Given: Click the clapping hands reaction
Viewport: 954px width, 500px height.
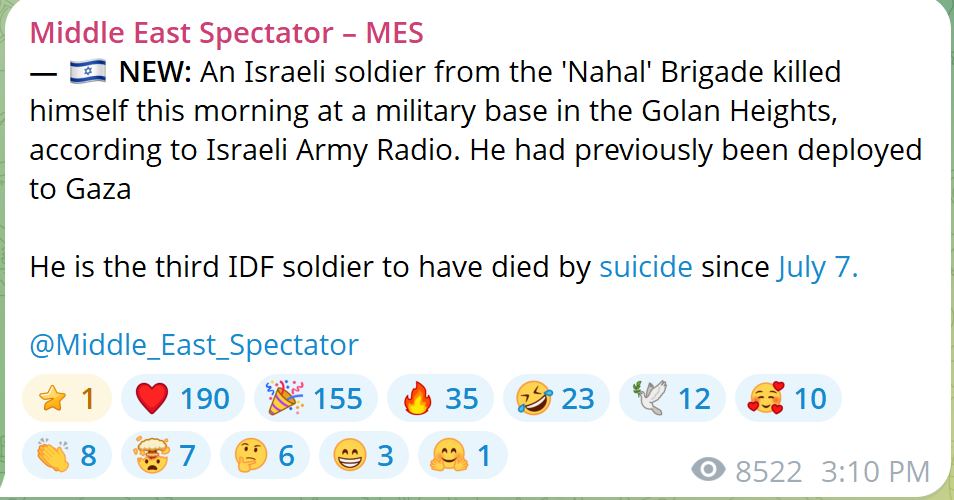Looking at the screenshot, I should [x=67, y=455].
